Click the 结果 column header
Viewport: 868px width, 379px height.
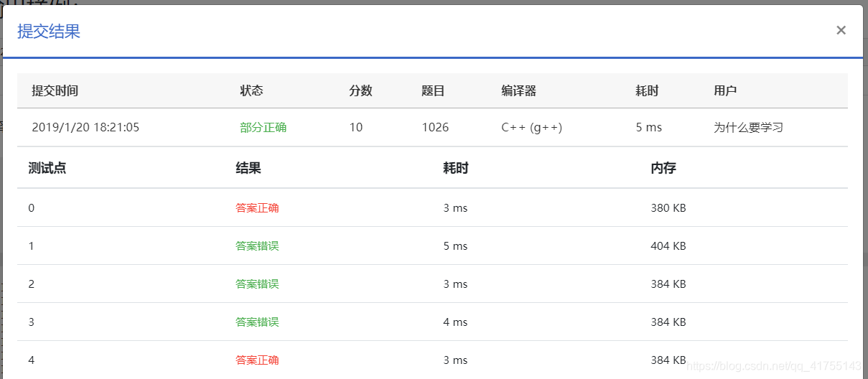[248, 168]
